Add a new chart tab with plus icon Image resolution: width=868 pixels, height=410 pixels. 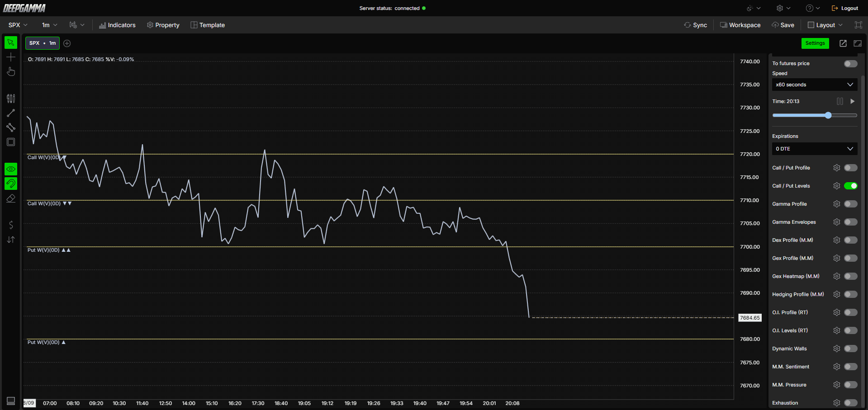point(67,43)
